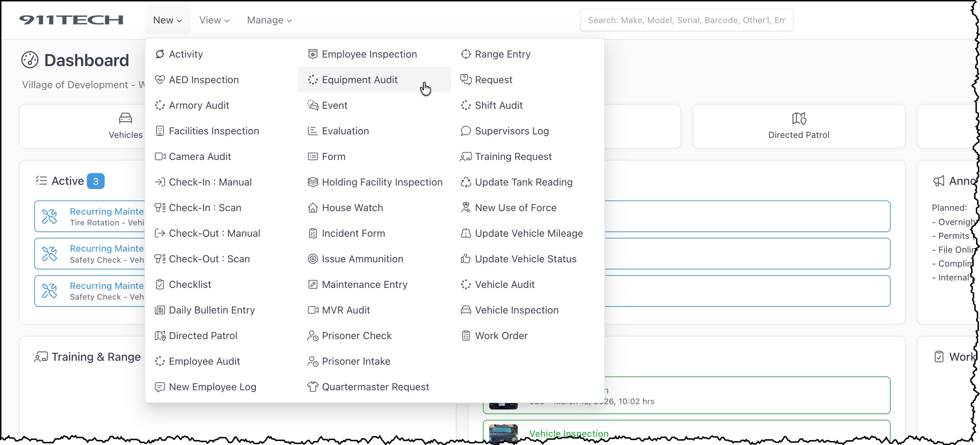980x445 pixels.
Task: Click the 911TECH logo
Action: pos(71,20)
